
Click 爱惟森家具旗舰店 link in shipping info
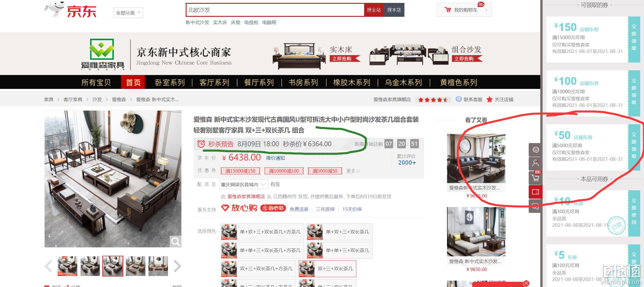click(x=246, y=196)
